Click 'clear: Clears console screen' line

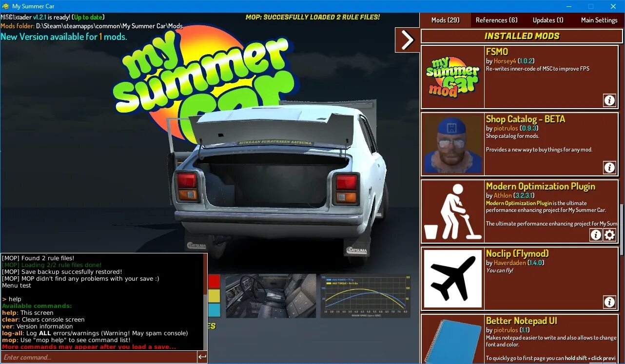(43, 320)
